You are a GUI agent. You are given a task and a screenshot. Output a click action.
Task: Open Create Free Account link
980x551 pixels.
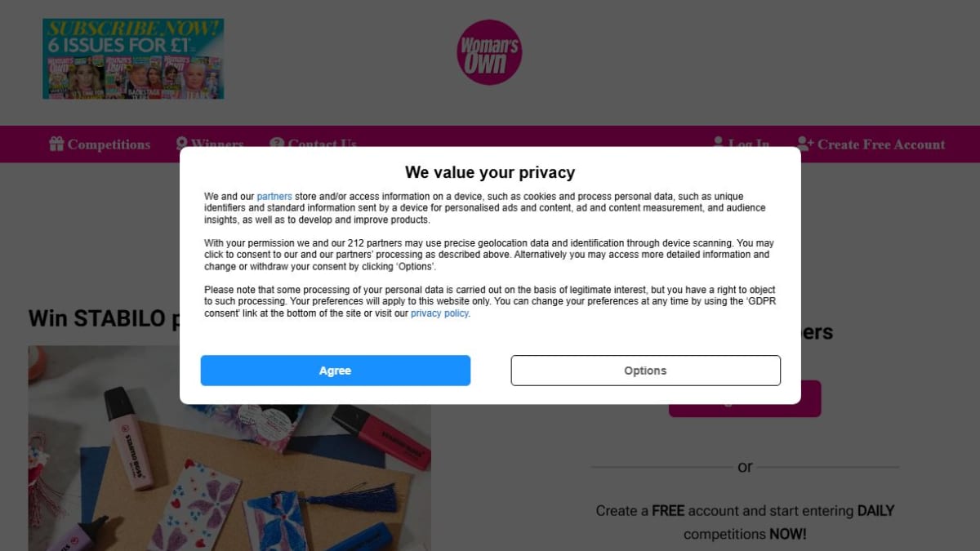click(x=881, y=144)
